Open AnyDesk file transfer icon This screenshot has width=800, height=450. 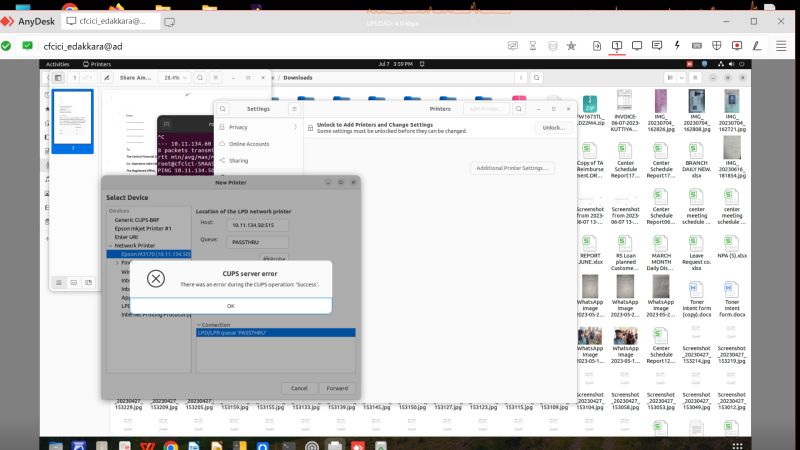tap(596, 46)
